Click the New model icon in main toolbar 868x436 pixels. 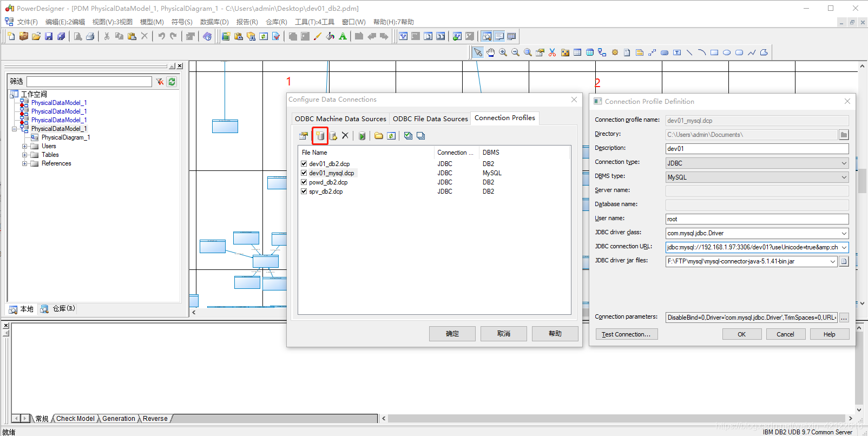tap(11, 36)
